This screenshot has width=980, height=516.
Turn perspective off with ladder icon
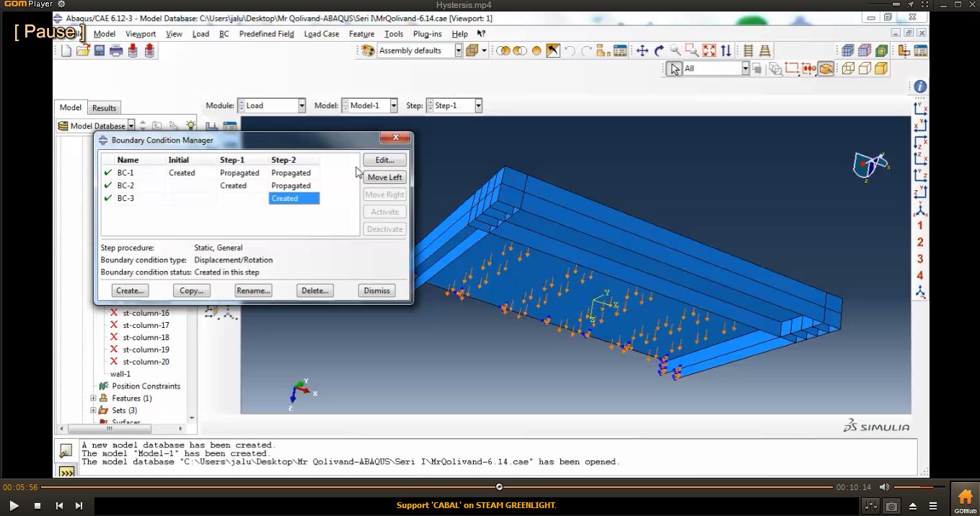pyautogui.click(x=749, y=50)
